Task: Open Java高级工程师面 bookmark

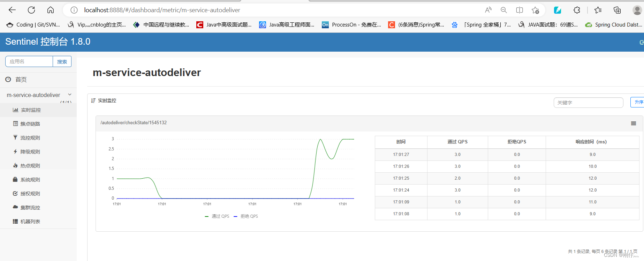Action: (x=287, y=25)
